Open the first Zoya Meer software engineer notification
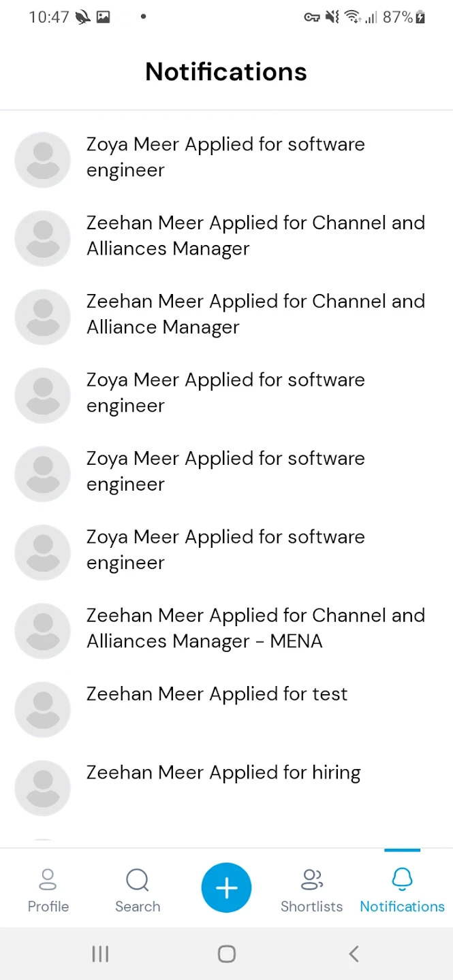This screenshot has width=453, height=980. [x=226, y=159]
